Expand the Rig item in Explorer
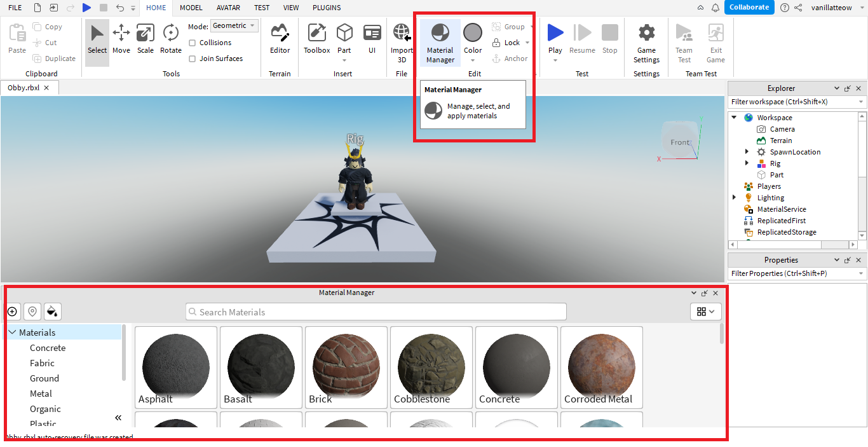This screenshot has width=868, height=447. coord(747,163)
